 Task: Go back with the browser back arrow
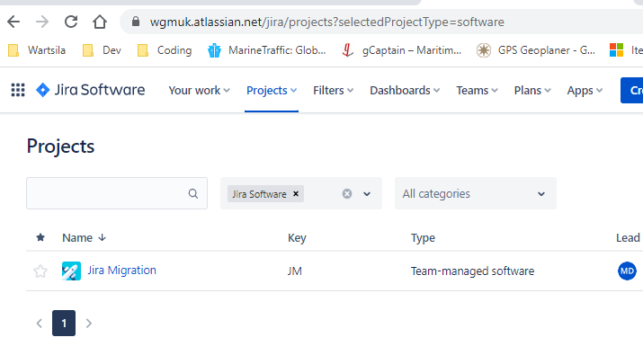pyautogui.click(x=13, y=22)
